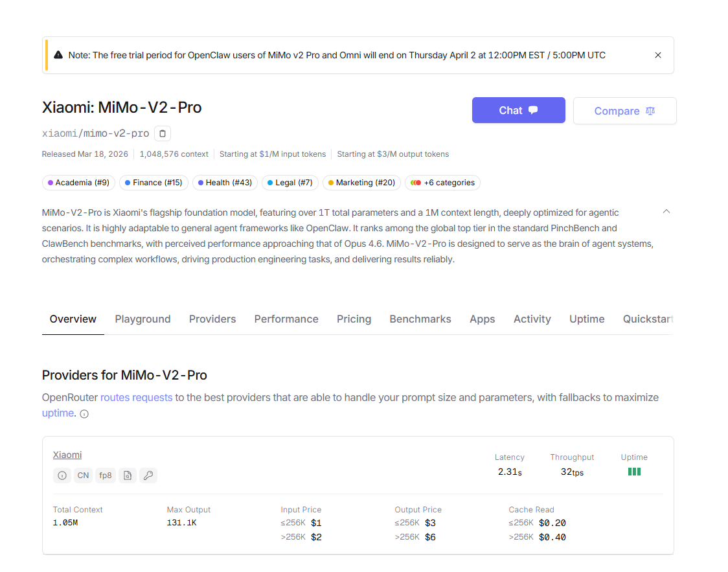Start a Chat with MiMo-V2-Pro
Screen dimensions: 728x572
(x=519, y=111)
